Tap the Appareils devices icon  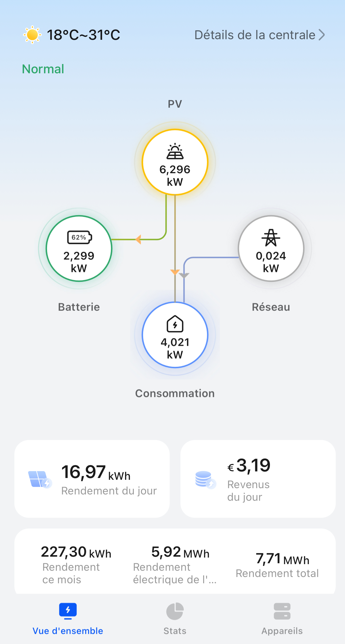(x=282, y=611)
